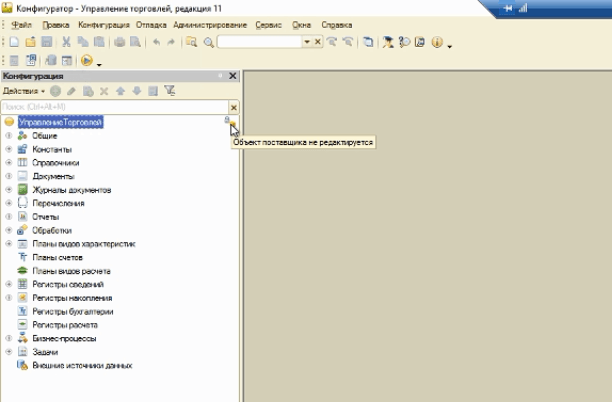Open the Отладка menu
This screenshot has width=612, height=402.
click(x=151, y=25)
